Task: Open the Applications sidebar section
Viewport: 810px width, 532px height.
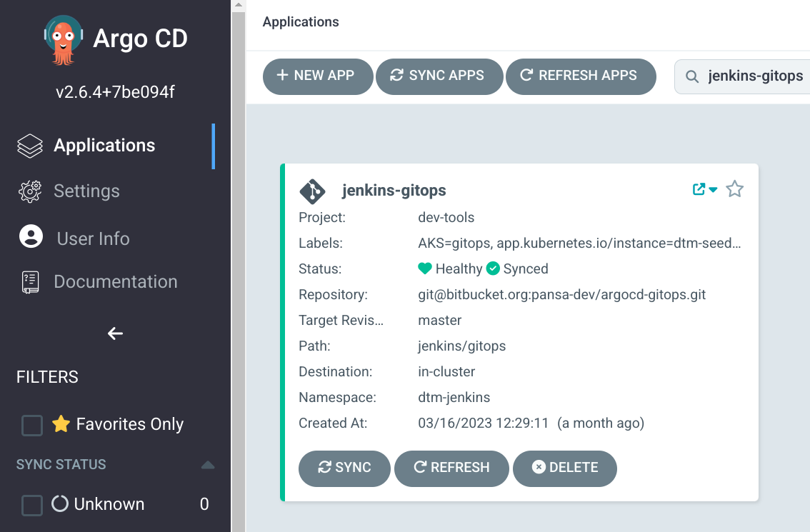Action: point(104,146)
